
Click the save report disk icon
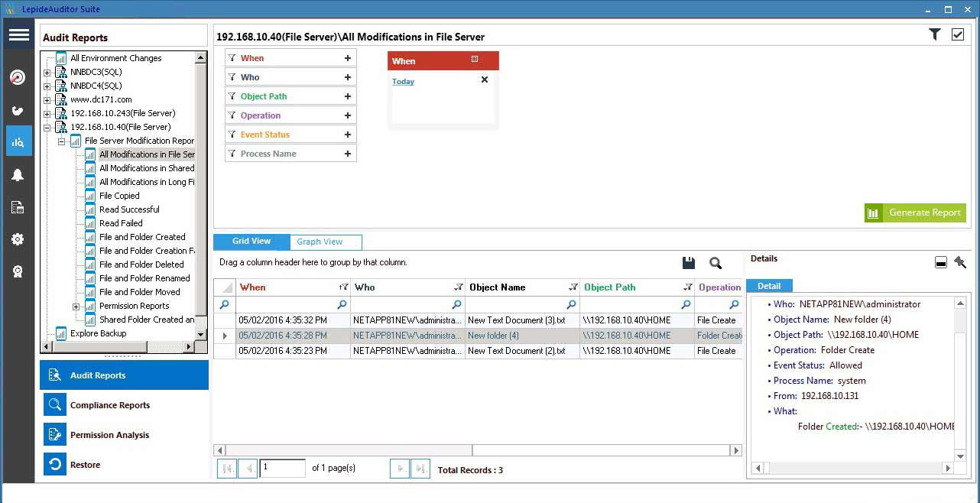tap(689, 262)
